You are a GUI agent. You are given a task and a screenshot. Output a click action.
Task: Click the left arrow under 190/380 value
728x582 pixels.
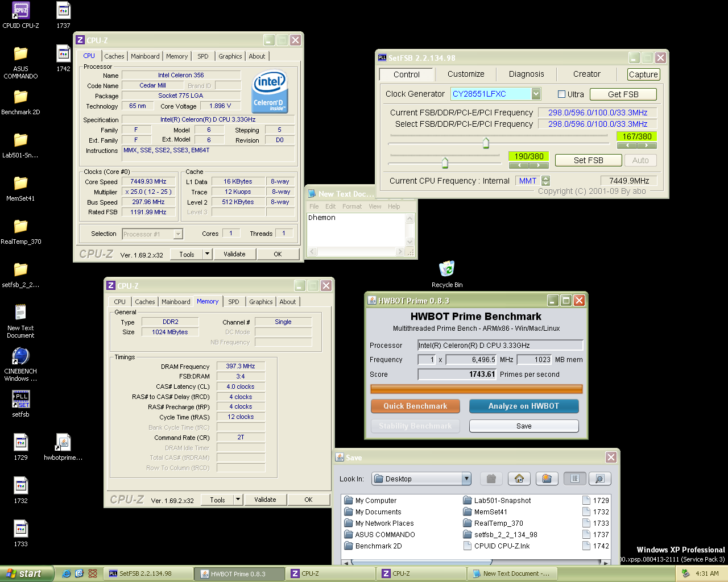(x=519, y=165)
